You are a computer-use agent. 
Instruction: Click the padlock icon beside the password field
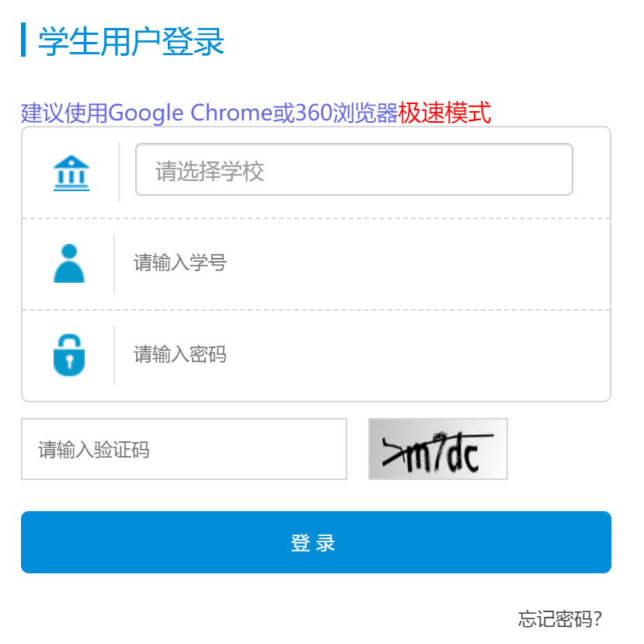[71, 354]
